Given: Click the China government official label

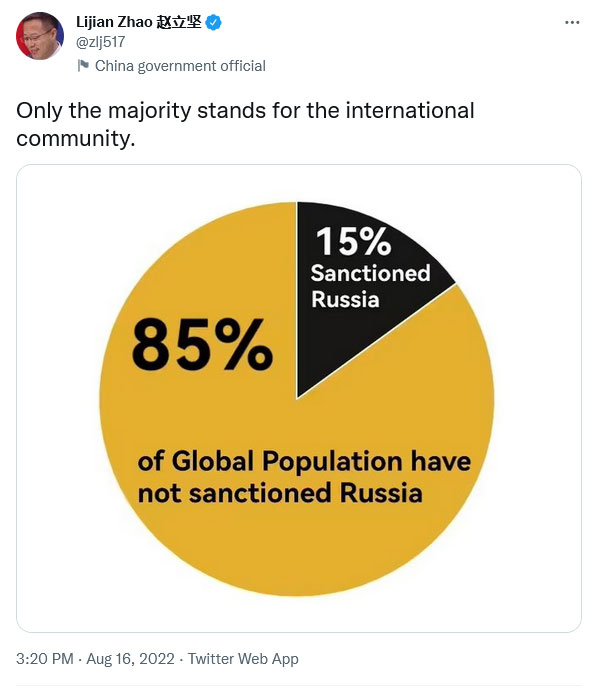Looking at the screenshot, I should tap(180, 66).
